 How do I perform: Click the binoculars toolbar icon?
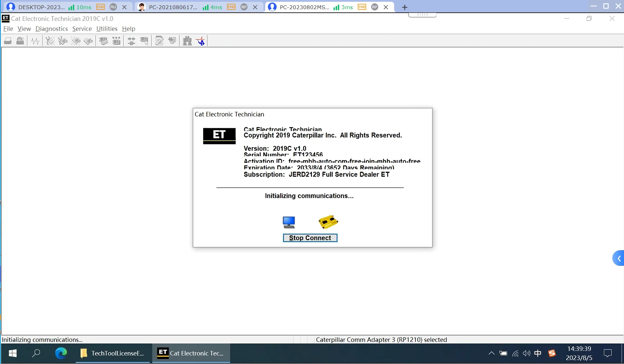pos(187,41)
